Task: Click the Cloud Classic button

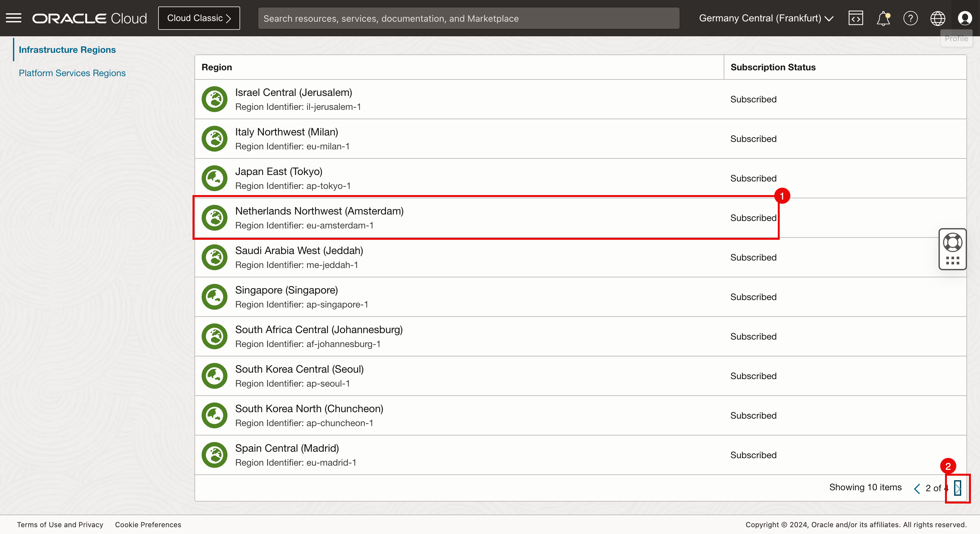Action: tap(199, 18)
